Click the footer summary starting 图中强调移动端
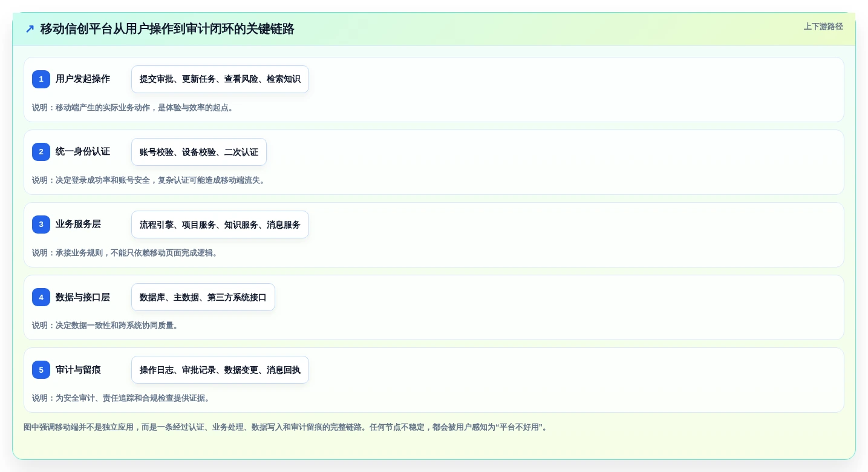This screenshot has width=868, height=472. tap(286, 427)
